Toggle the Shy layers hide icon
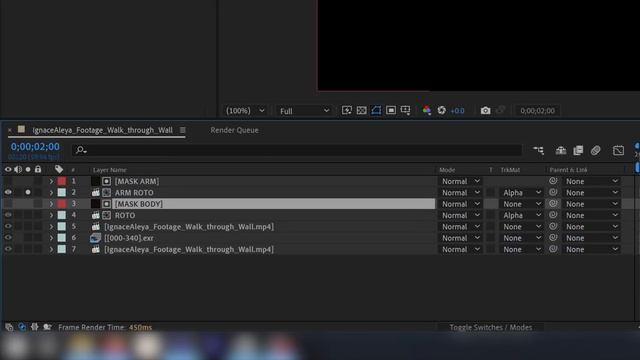The width and height of the screenshot is (640, 360). (561, 150)
